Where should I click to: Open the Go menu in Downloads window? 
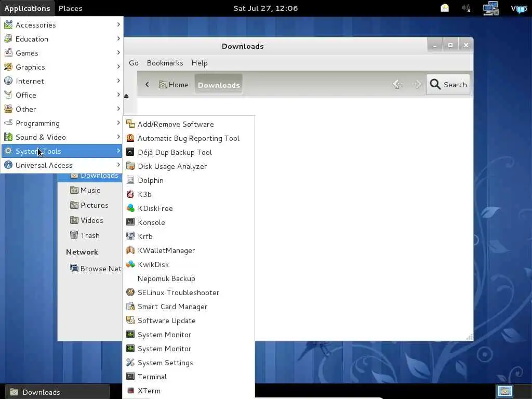(134, 63)
